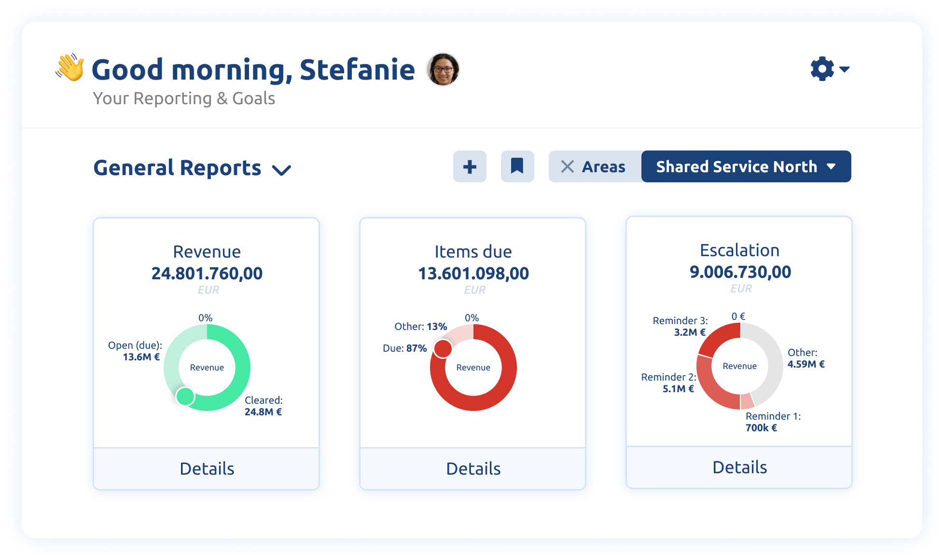Open Details of Items due card
The height and width of the screenshot is (560, 944).
pyautogui.click(x=473, y=468)
